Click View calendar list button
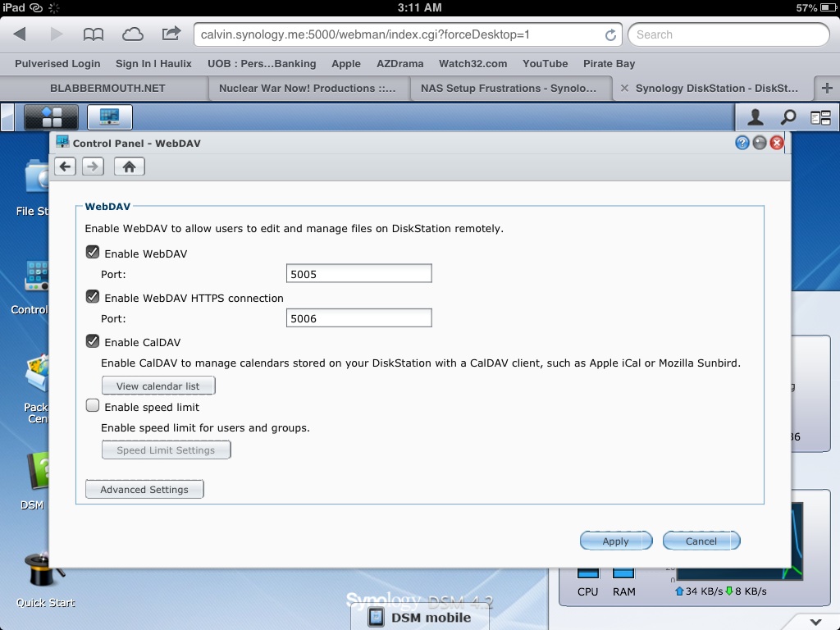The width and height of the screenshot is (840, 630). tap(158, 386)
